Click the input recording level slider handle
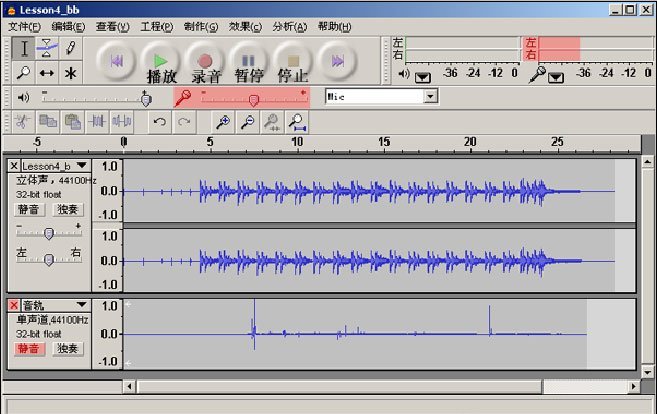 (x=253, y=100)
